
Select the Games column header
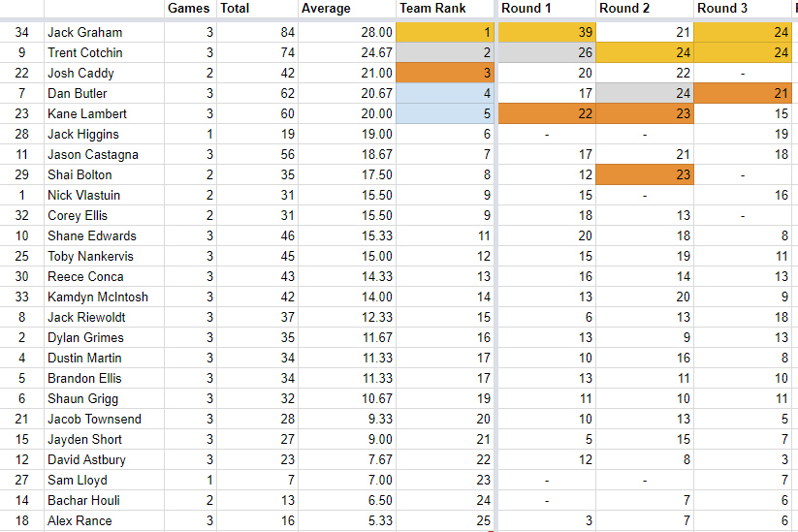click(x=189, y=9)
